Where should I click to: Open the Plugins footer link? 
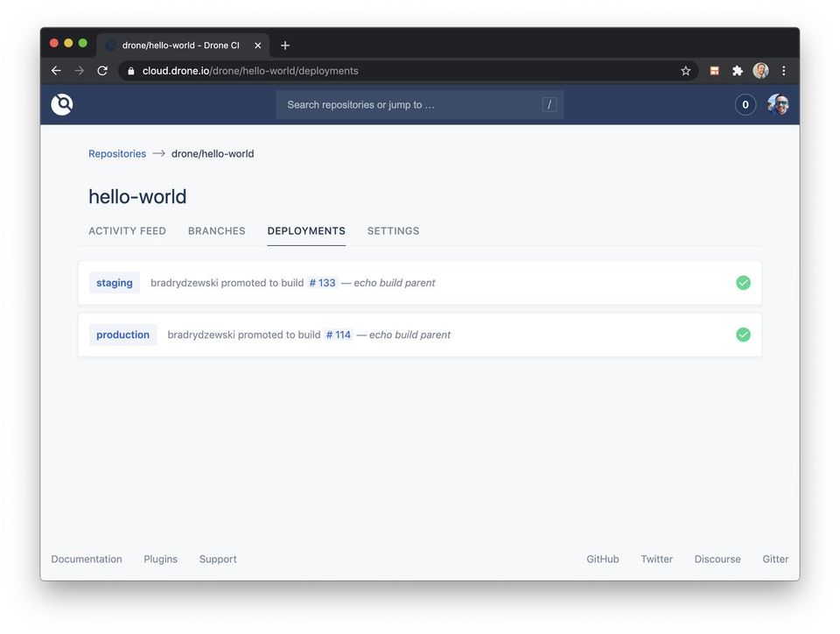(x=161, y=559)
